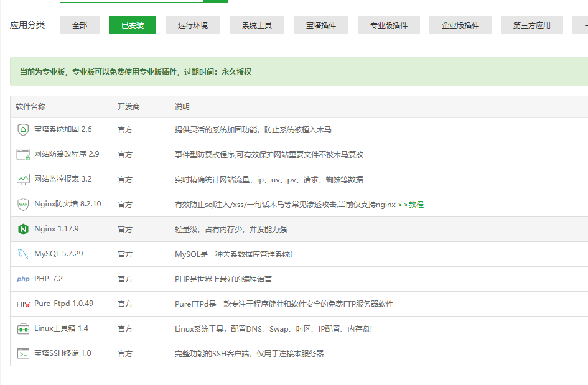
Task: Click the 网站防篡改程序 icon
Action: tap(23, 154)
